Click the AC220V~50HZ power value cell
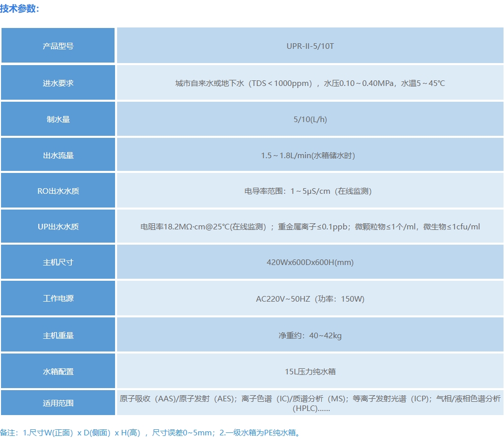This screenshot has width=504, height=441. (310, 298)
